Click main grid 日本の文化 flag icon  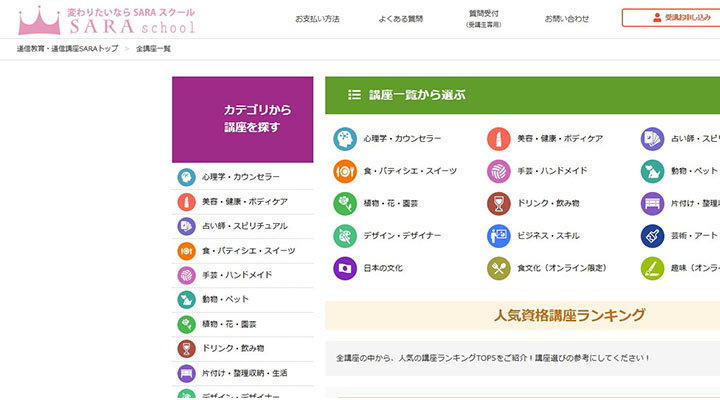click(345, 268)
